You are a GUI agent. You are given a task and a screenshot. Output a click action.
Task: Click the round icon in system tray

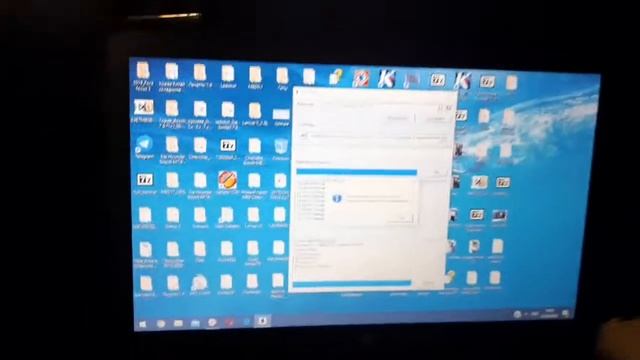[x=517, y=314]
